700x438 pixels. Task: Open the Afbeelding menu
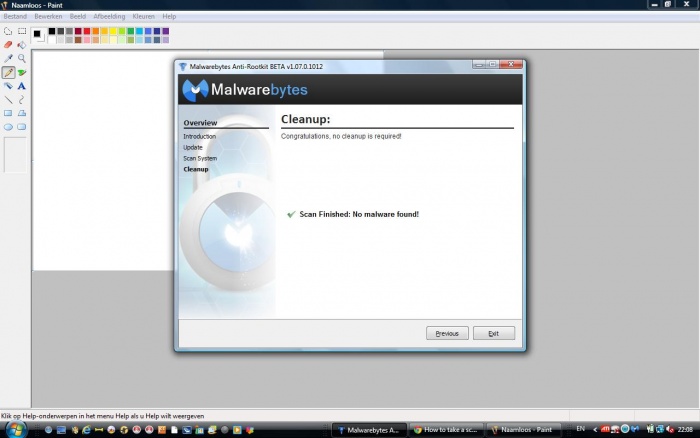point(109,17)
